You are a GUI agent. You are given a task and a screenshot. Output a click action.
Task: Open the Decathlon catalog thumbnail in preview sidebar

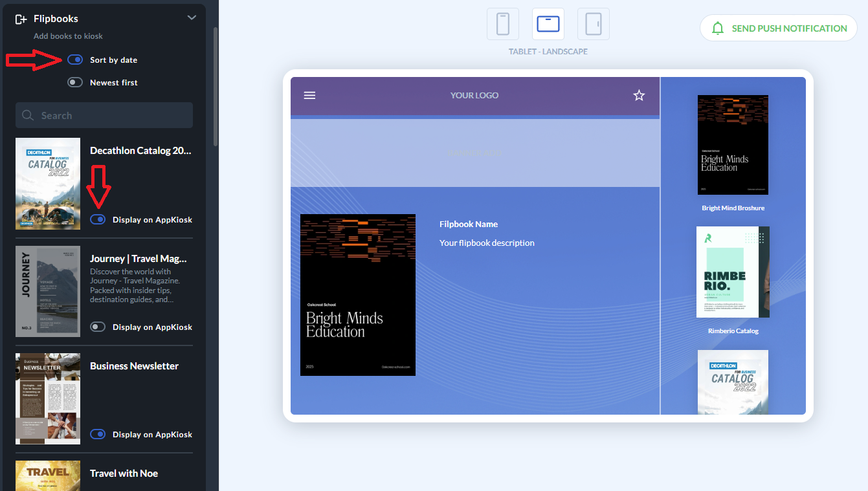coord(733,382)
